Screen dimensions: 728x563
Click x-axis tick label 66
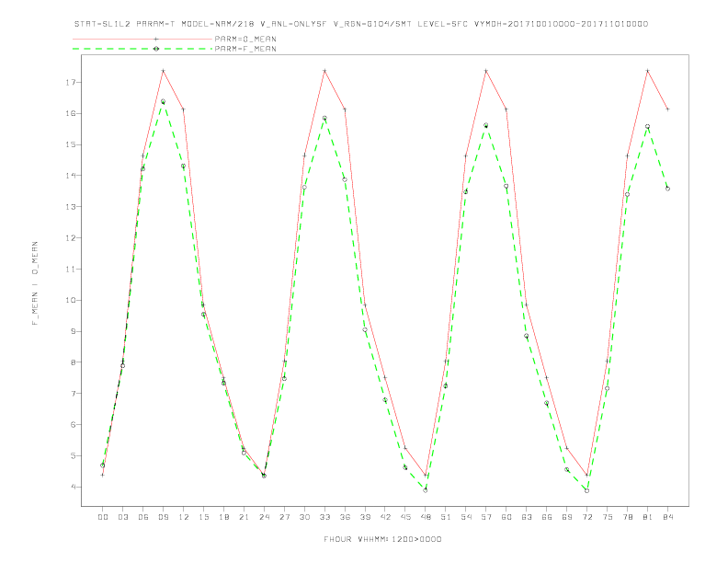point(547,517)
